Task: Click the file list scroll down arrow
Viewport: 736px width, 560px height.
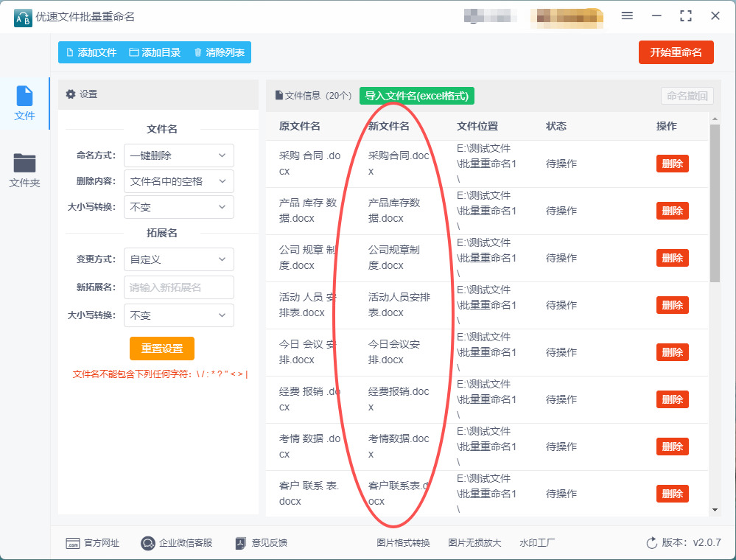Action: (x=715, y=509)
